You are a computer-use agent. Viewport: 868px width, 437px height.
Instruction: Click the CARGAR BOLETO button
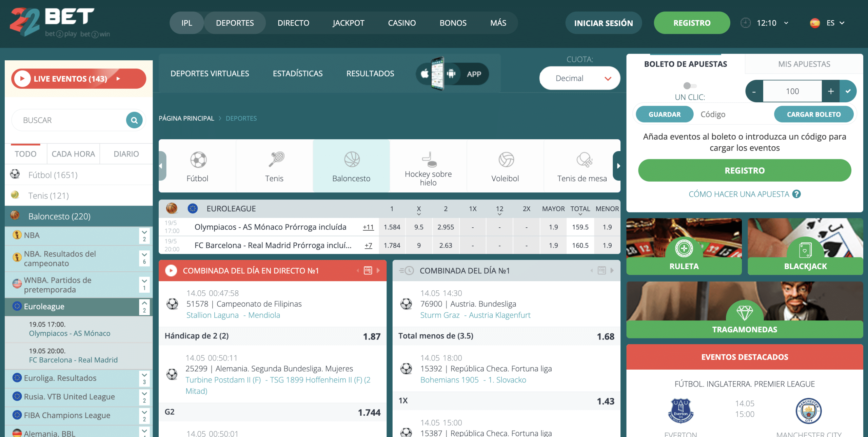pos(813,114)
